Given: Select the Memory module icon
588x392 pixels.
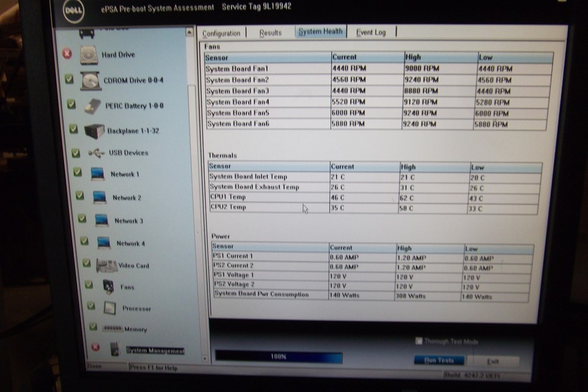Looking at the screenshot, I should tap(112, 328).
